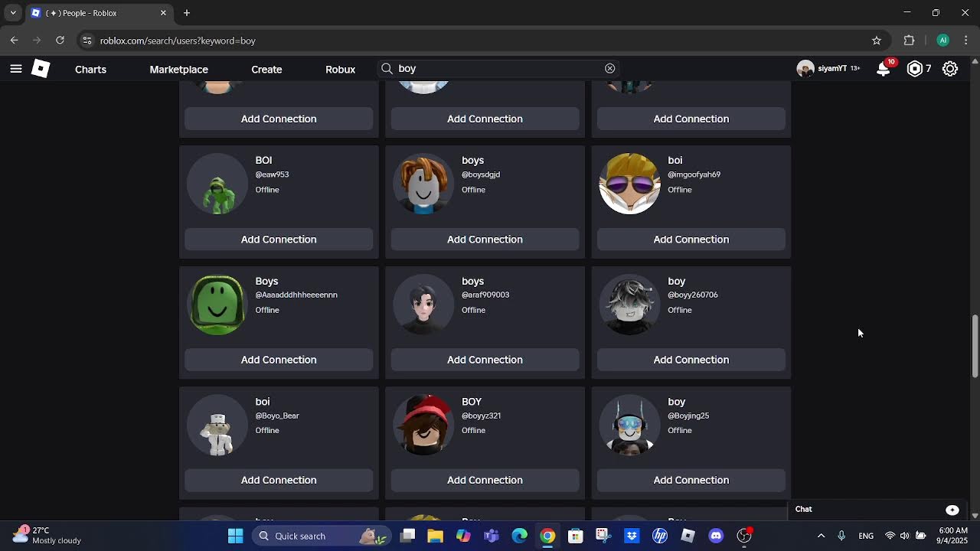Open the Roblox app from the taskbar
This screenshot has height=551, width=980.
pyautogui.click(x=688, y=536)
